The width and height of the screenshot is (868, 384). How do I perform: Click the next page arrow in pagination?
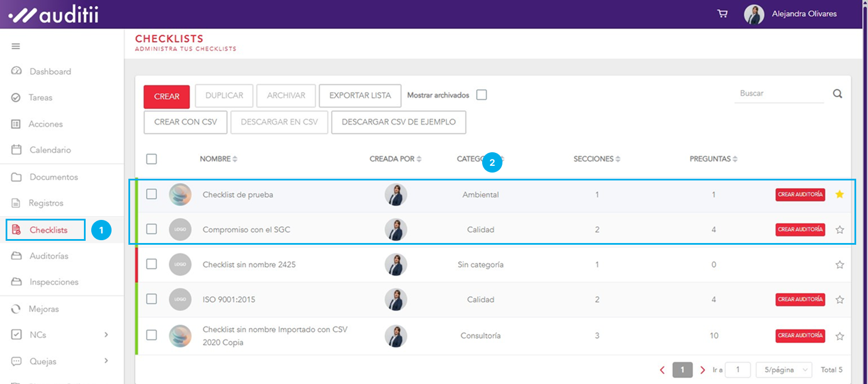702,370
